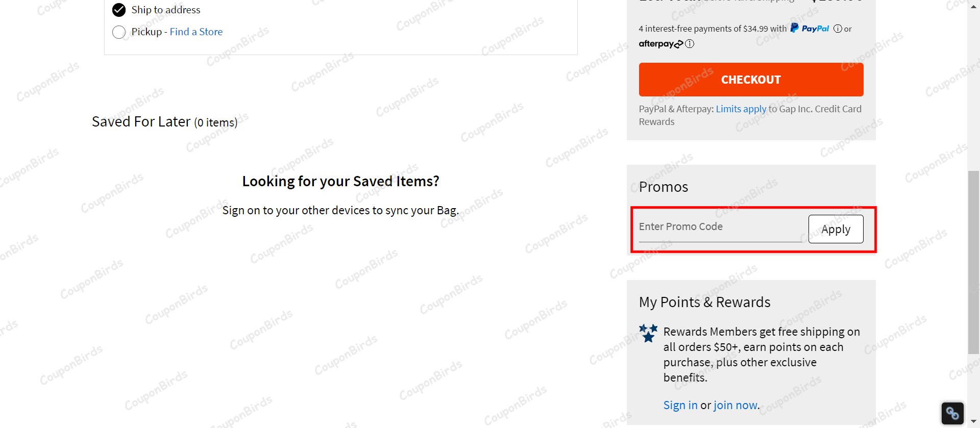Click the Afterpay info icon
The height and width of the screenshot is (428, 980).
(x=690, y=44)
